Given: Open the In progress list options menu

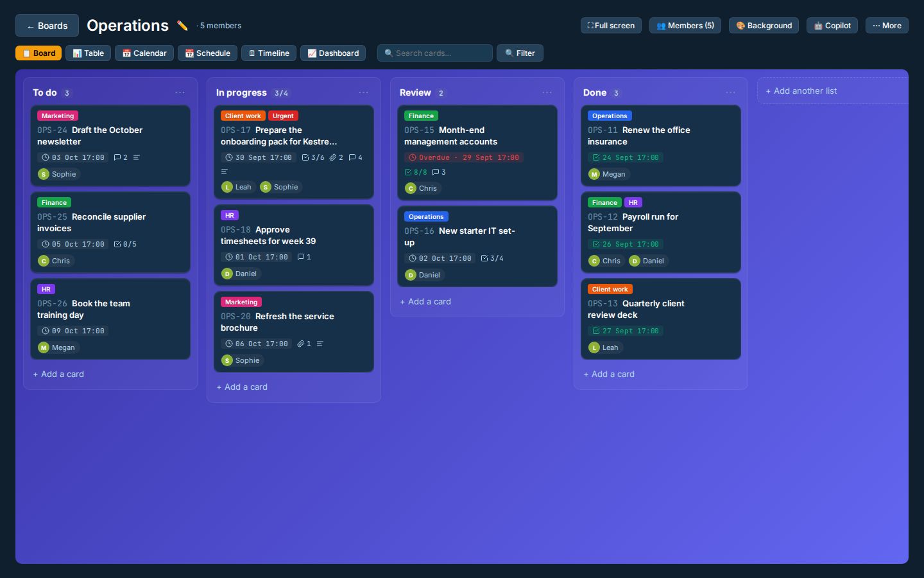Looking at the screenshot, I should 364,92.
